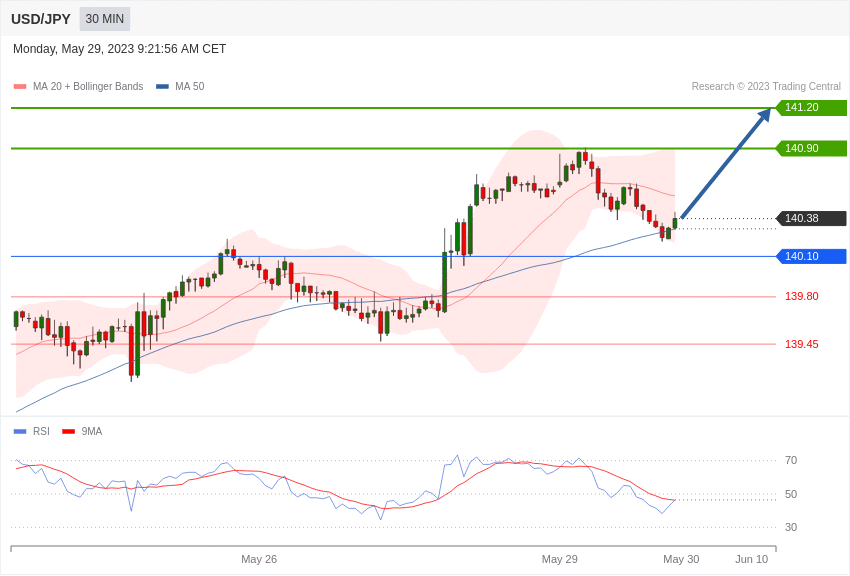Select the 30 MIN timeframe badge
The width and height of the screenshot is (850, 576).
click(105, 19)
